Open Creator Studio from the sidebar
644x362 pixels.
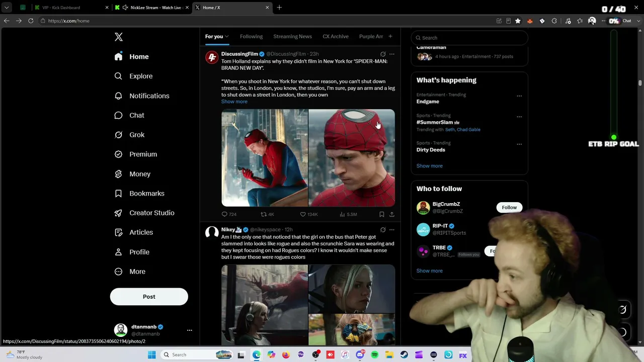coord(144,213)
